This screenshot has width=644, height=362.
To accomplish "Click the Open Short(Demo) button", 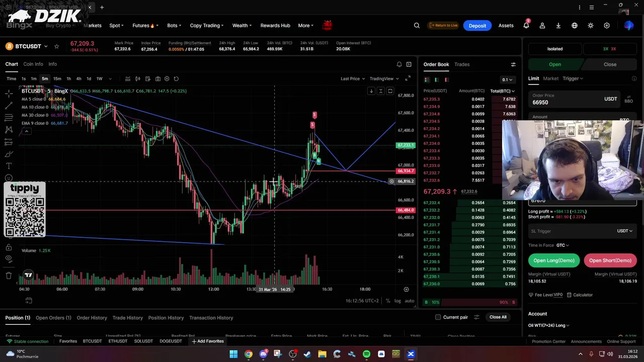I will tap(610, 260).
